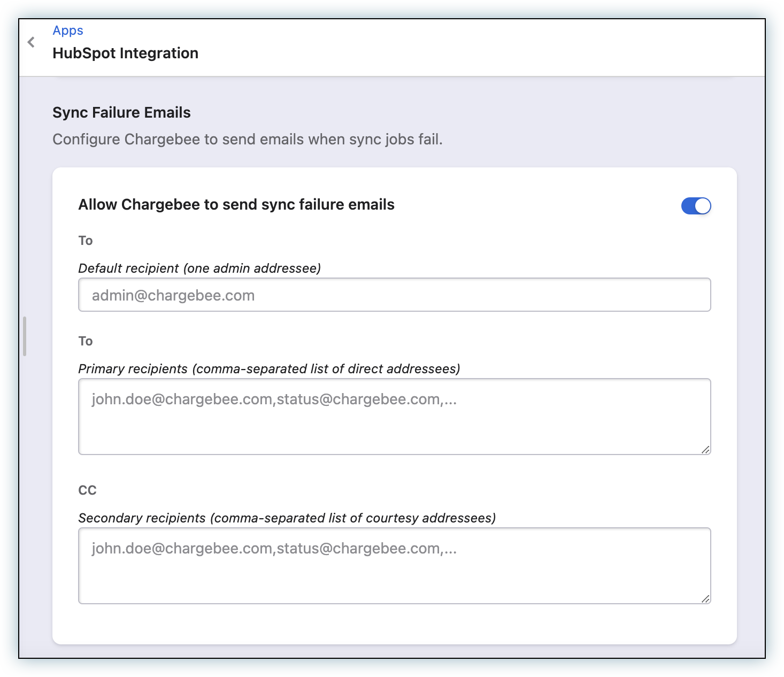Click the Sync Failure Emails heading
This screenshot has height=677, width=784.
click(121, 113)
